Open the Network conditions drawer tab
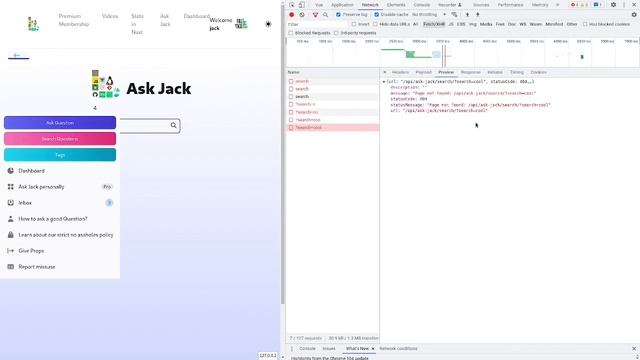This screenshot has width=640, height=360. point(398,349)
